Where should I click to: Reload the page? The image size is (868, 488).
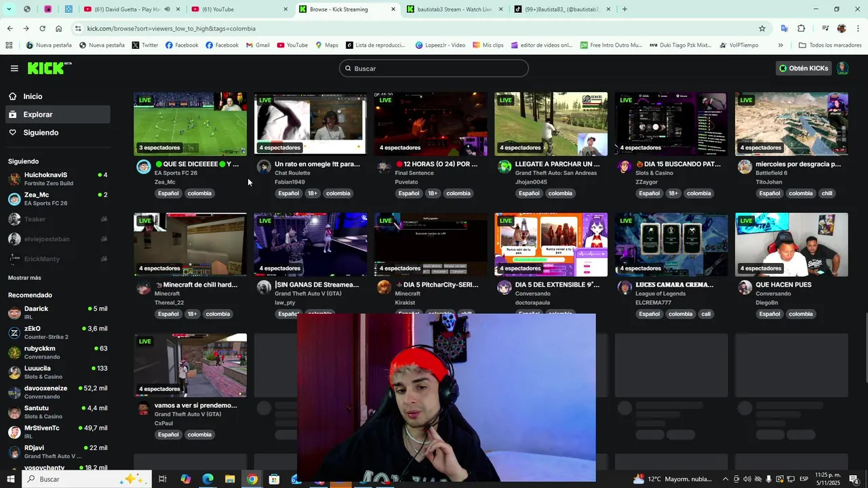click(42, 28)
